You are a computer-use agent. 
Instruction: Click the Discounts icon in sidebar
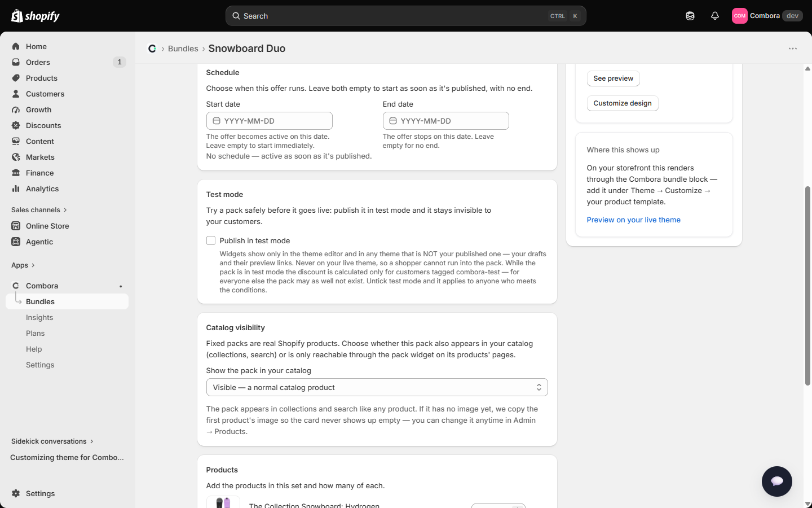point(16,125)
